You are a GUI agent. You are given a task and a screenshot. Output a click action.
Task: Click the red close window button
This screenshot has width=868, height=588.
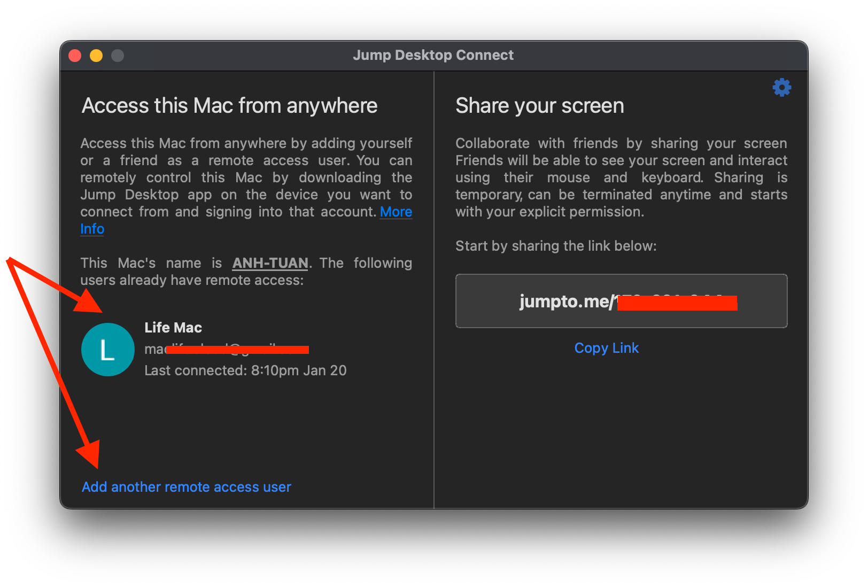74,55
